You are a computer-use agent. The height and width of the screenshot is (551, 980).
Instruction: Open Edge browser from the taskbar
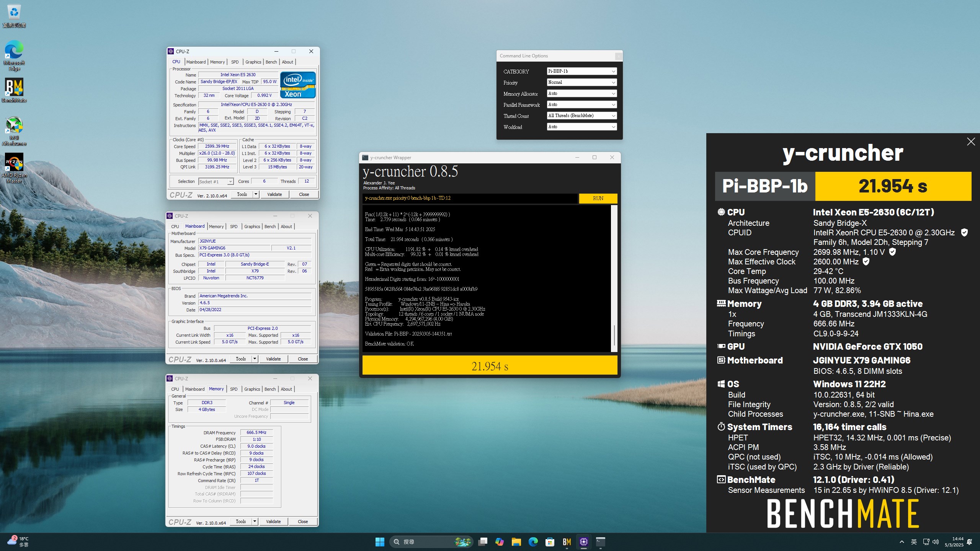point(533,542)
